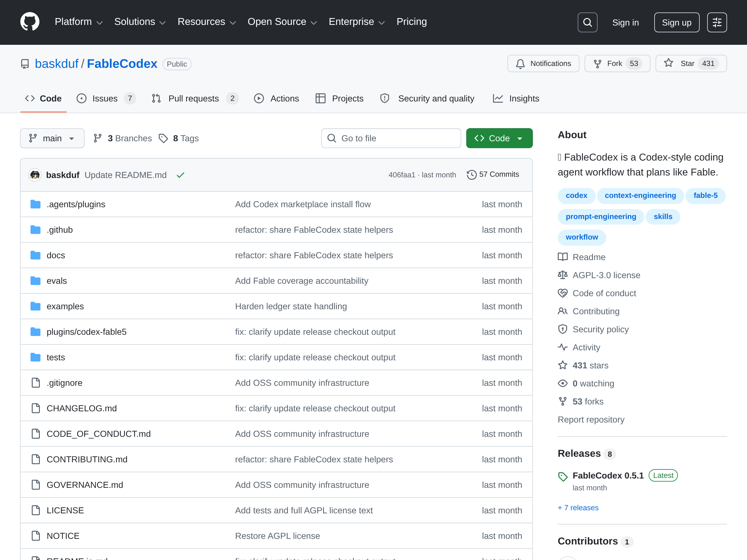The width and height of the screenshot is (747, 560).
Task: Expand the Enterprise menu
Action: click(357, 22)
